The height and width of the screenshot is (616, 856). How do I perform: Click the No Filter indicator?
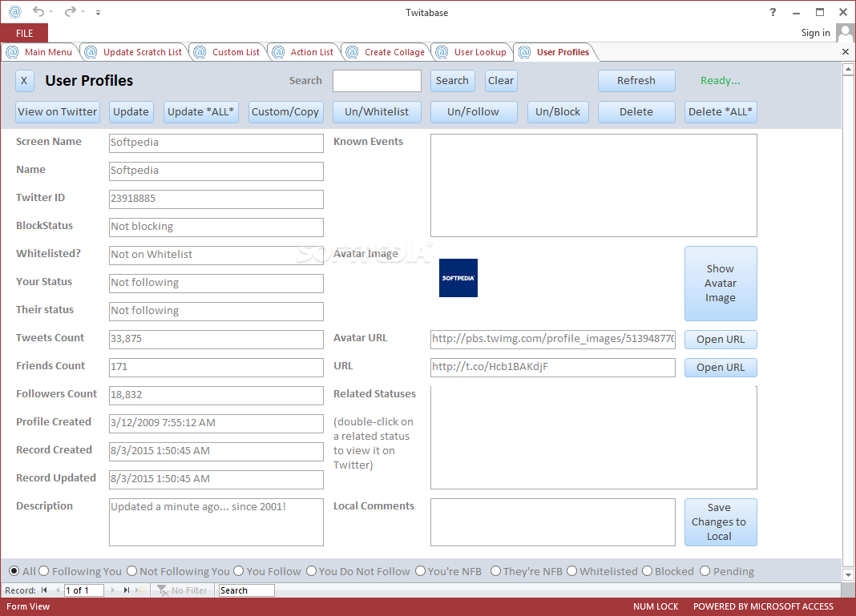pyautogui.click(x=183, y=590)
